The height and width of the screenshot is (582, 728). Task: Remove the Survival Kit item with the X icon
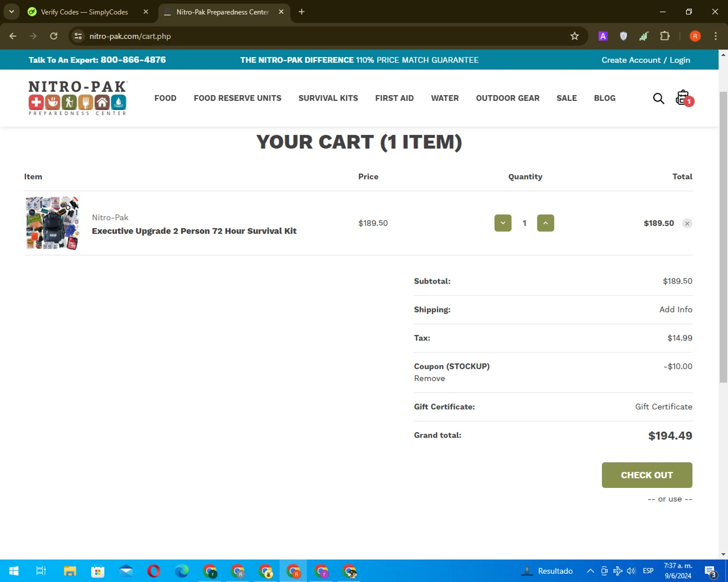click(x=687, y=223)
